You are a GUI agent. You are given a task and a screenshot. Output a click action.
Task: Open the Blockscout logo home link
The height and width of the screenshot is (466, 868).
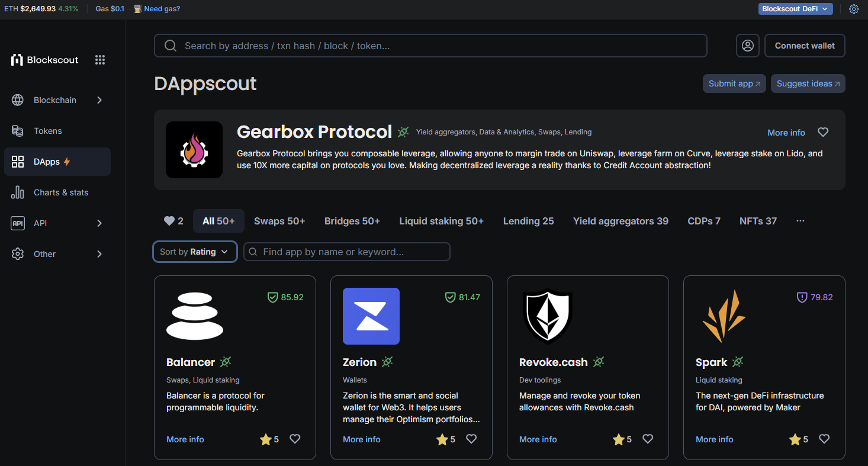click(x=44, y=60)
